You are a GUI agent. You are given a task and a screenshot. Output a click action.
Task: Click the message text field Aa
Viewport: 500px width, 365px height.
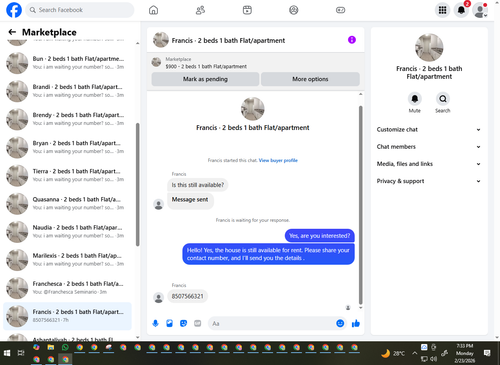pyautogui.click(x=272, y=323)
